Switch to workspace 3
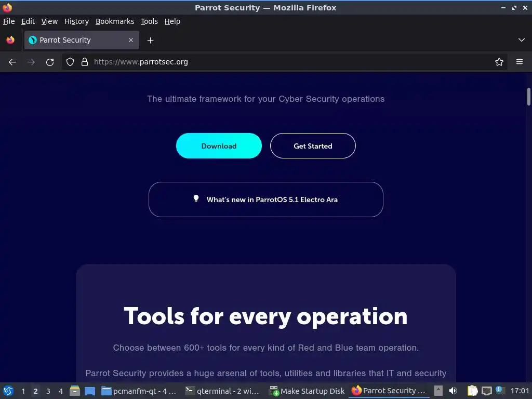 pyautogui.click(x=48, y=391)
